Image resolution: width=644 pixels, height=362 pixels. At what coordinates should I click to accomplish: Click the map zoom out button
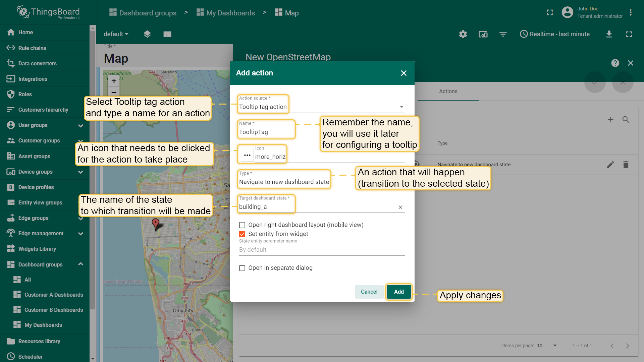point(114,92)
